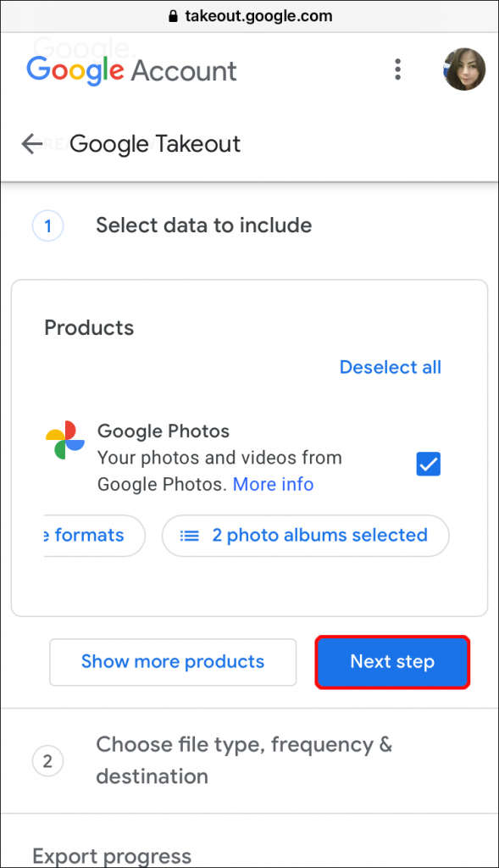Expand the Export progress section
Viewport: 499px width, 868px height.
click(x=111, y=854)
